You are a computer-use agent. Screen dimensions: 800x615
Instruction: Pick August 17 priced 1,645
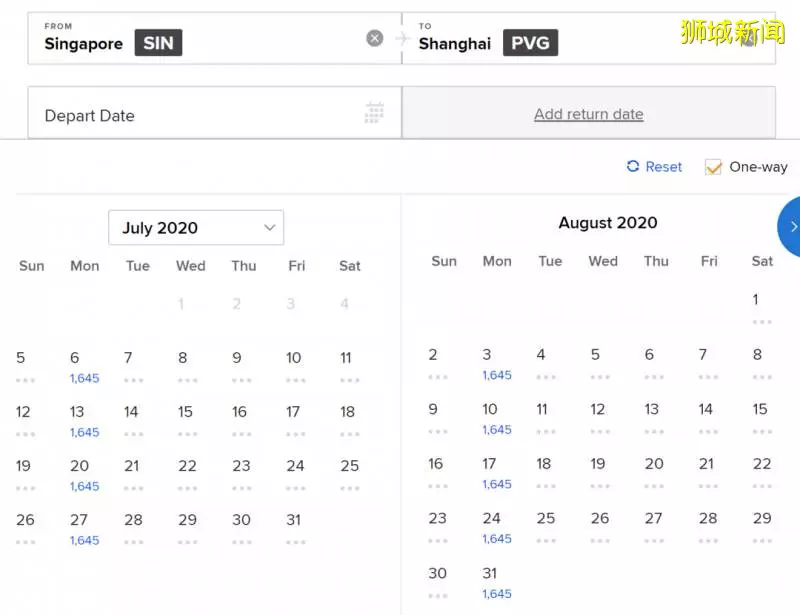click(x=496, y=473)
